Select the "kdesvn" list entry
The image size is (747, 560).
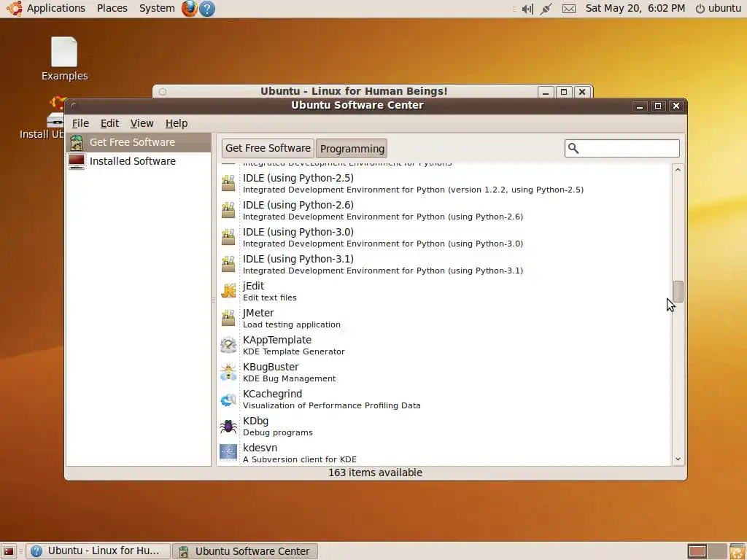pyautogui.click(x=444, y=453)
